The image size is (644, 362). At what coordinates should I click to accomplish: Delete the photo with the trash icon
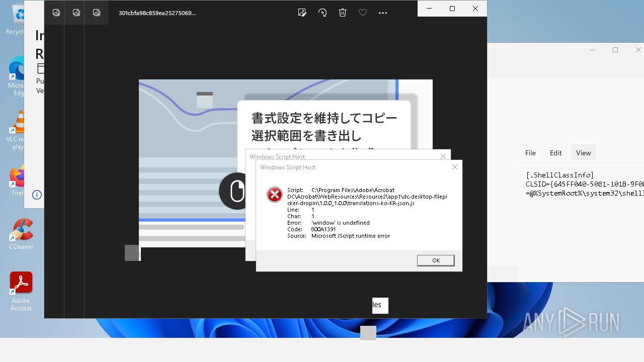(x=343, y=13)
